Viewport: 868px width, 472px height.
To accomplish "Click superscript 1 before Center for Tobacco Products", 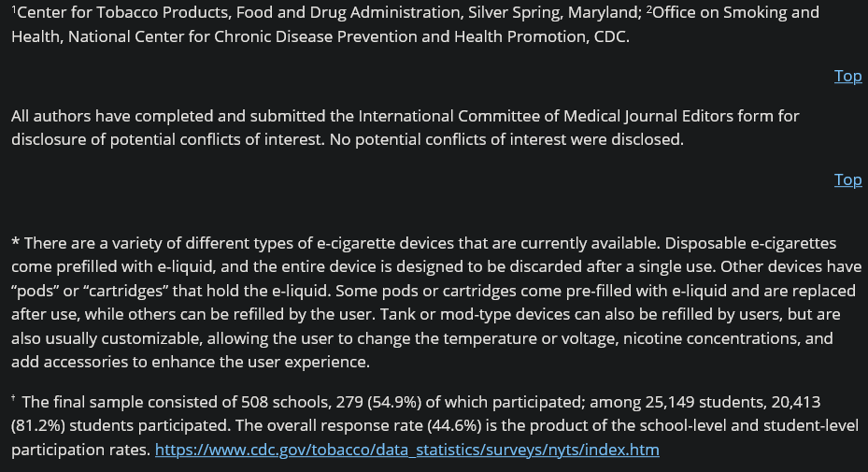I will tap(14, 9).
